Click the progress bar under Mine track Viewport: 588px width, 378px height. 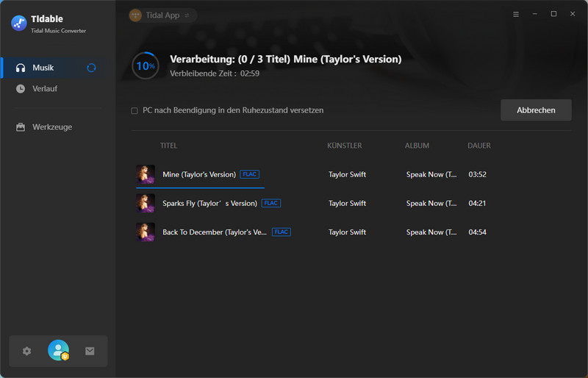[x=200, y=187]
